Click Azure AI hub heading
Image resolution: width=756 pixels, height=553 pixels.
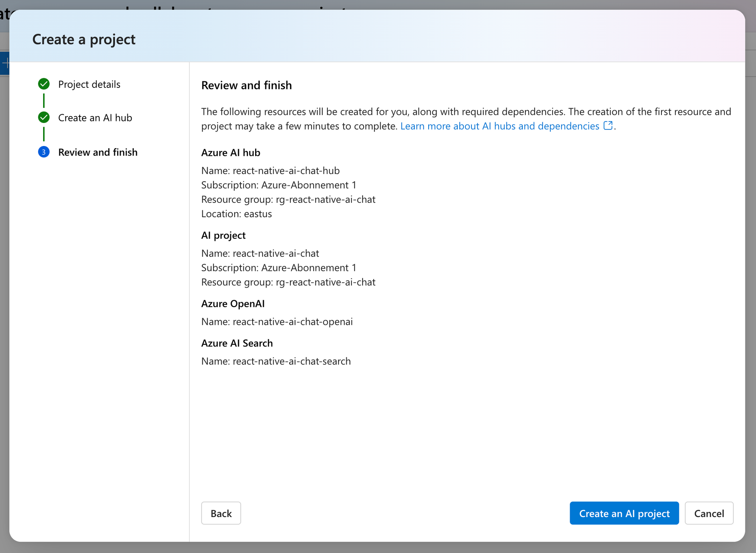[x=231, y=152]
